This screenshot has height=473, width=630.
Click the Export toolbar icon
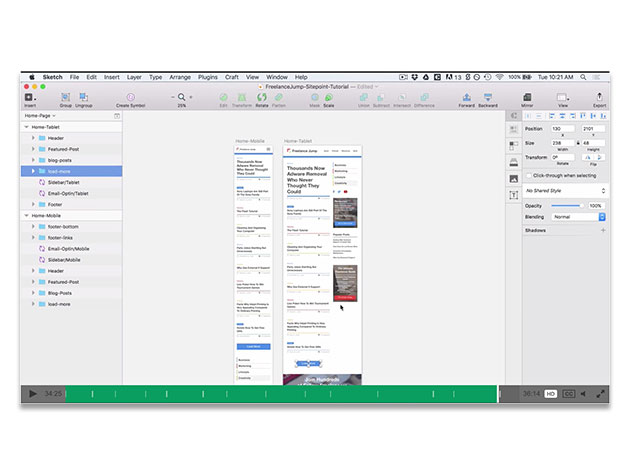pos(599,97)
